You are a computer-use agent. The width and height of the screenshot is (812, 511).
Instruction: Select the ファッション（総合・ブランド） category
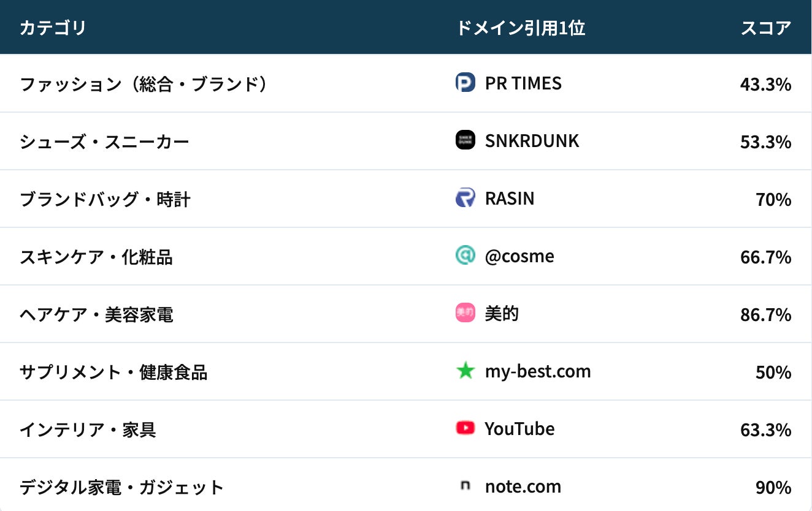tap(145, 84)
